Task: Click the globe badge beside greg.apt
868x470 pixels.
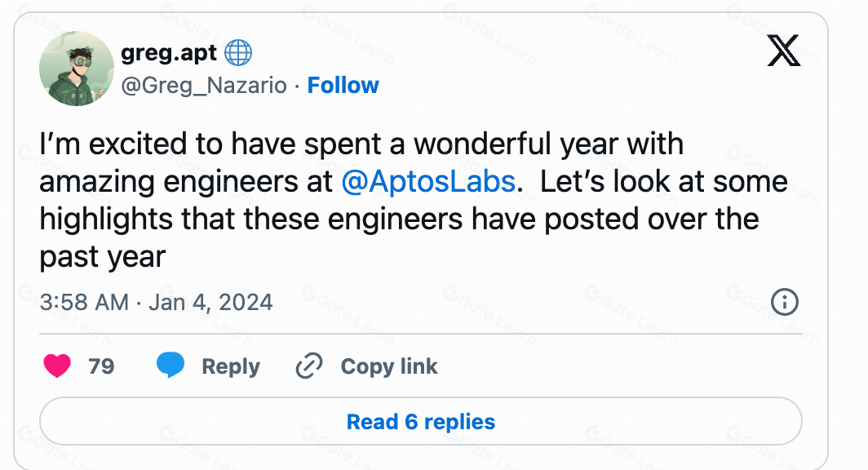Action: pyautogui.click(x=237, y=54)
